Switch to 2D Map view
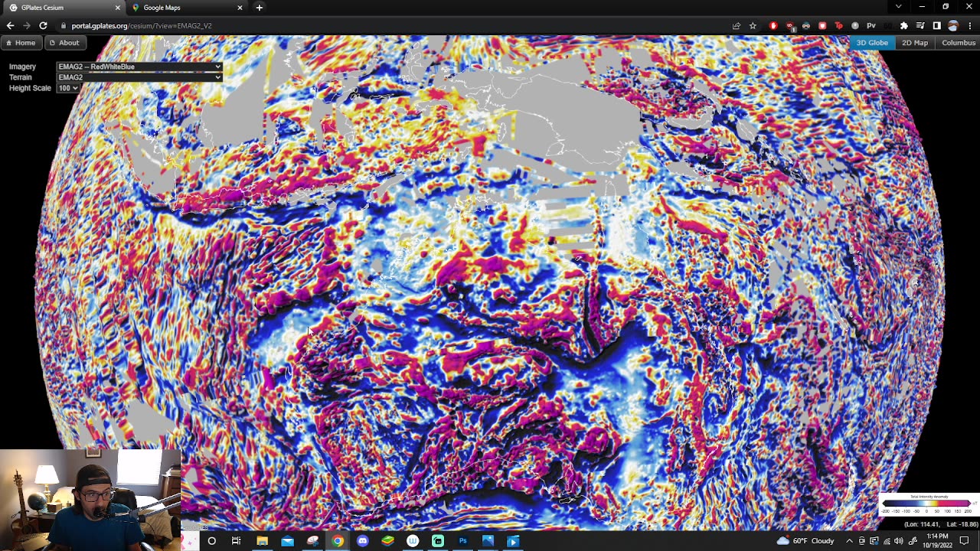980x551 pixels. tap(914, 43)
